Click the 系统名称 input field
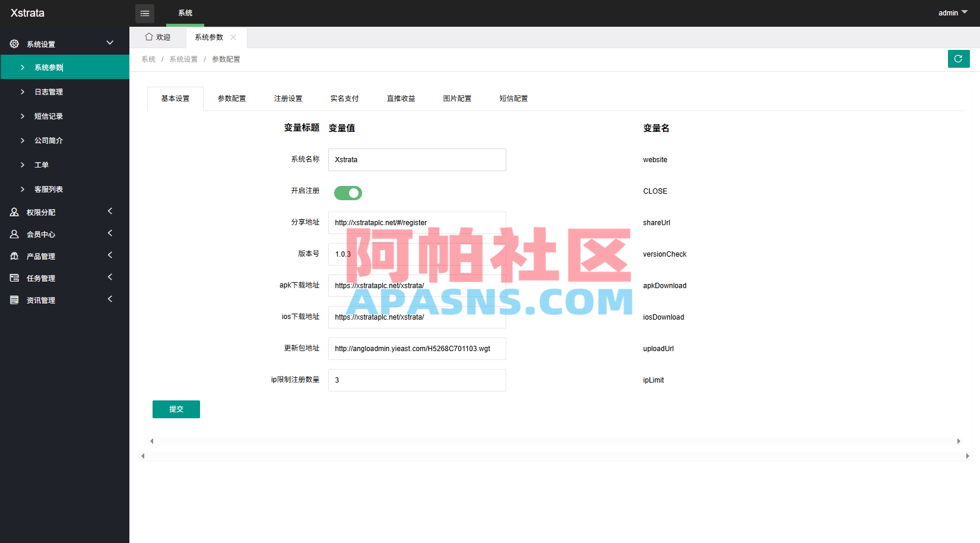The height and width of the screenshot is (543, 980). coord(417,160)
